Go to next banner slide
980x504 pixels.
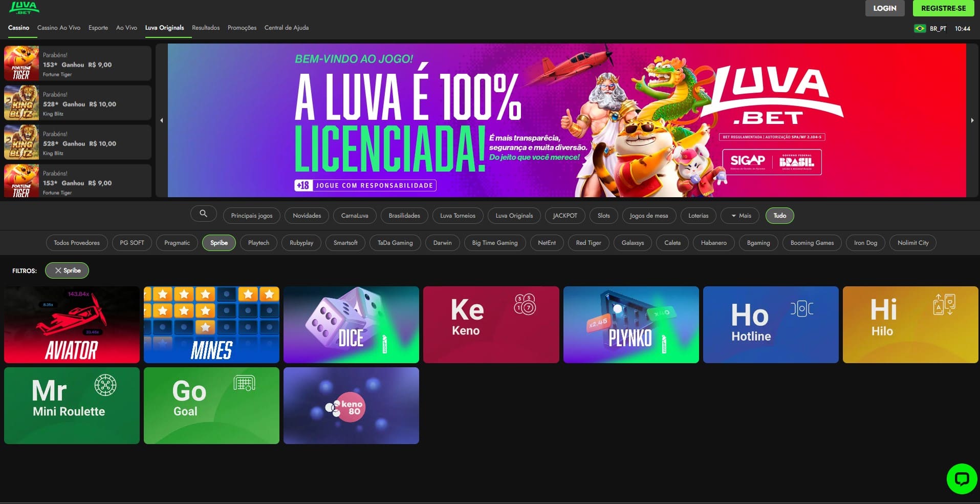pos(972,120)
